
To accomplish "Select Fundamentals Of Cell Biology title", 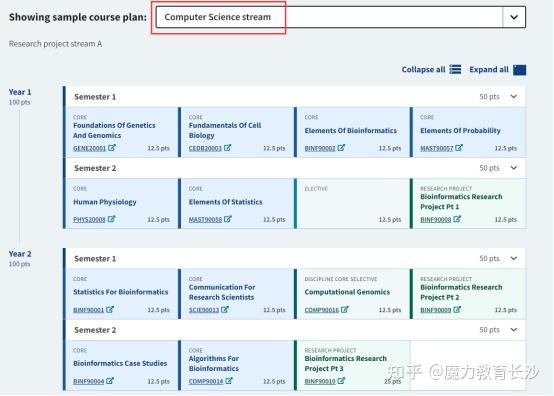I will coord(225,130).
